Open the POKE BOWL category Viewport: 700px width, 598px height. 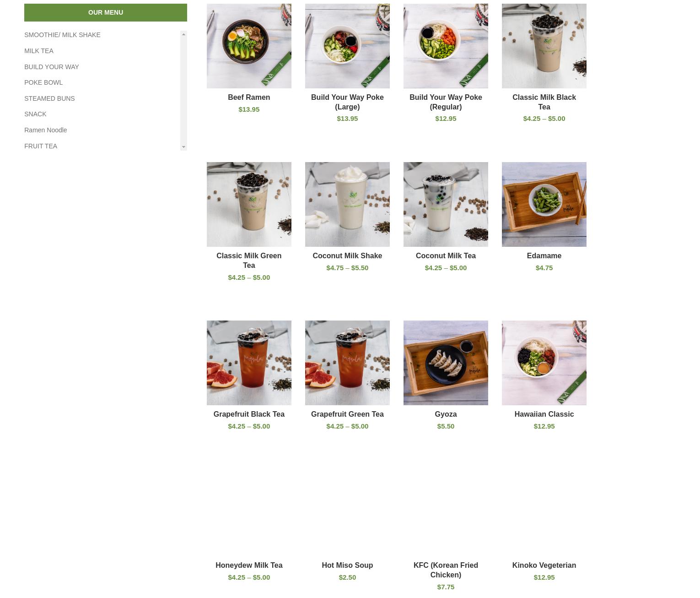pyautogui.click(x=43, y=82)
